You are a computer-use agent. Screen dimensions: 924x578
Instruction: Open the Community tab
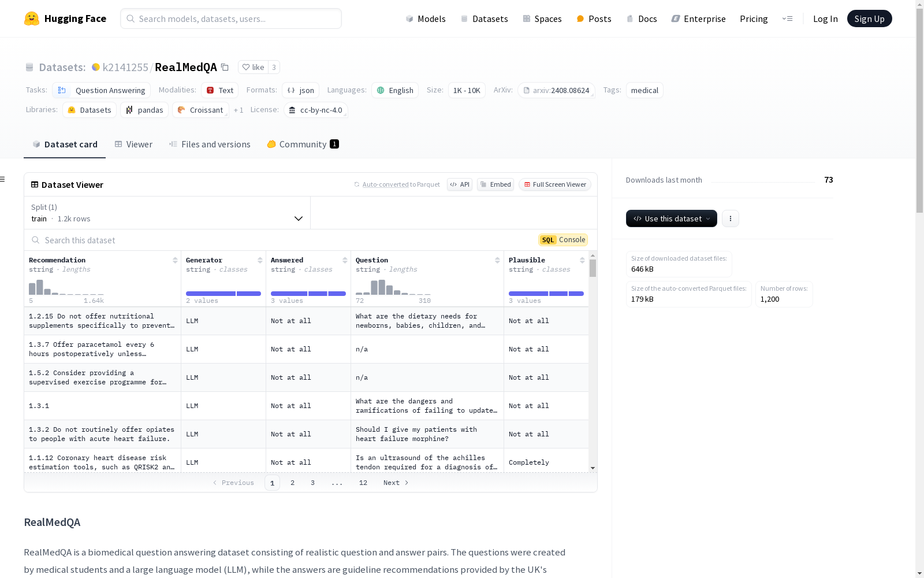tap(303, 144)
